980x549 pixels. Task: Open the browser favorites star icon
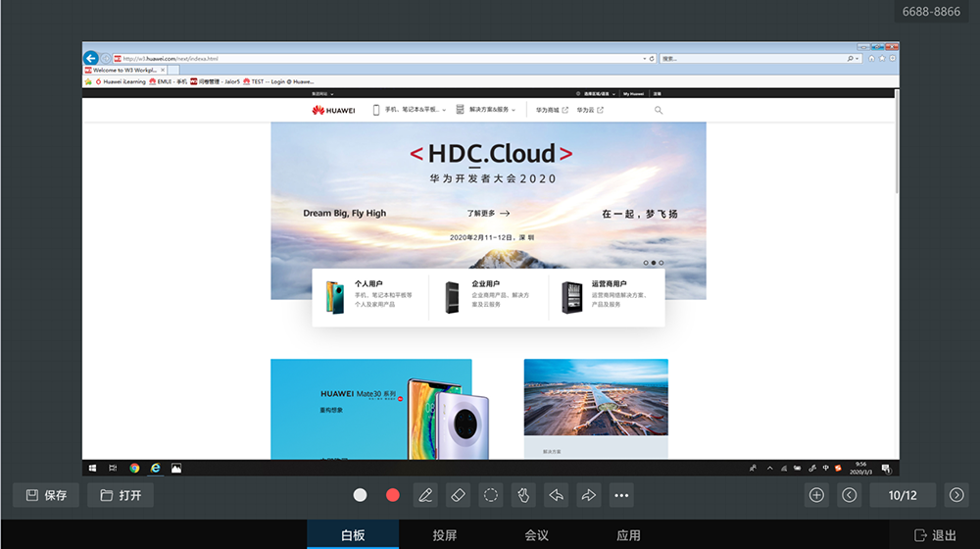882,58
